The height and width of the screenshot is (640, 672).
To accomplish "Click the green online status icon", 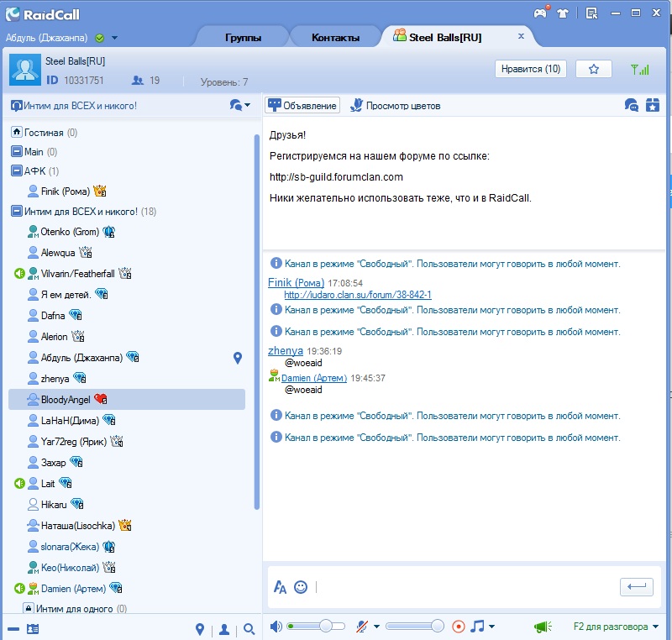I will pyautogui.click(x=99, y=38).
